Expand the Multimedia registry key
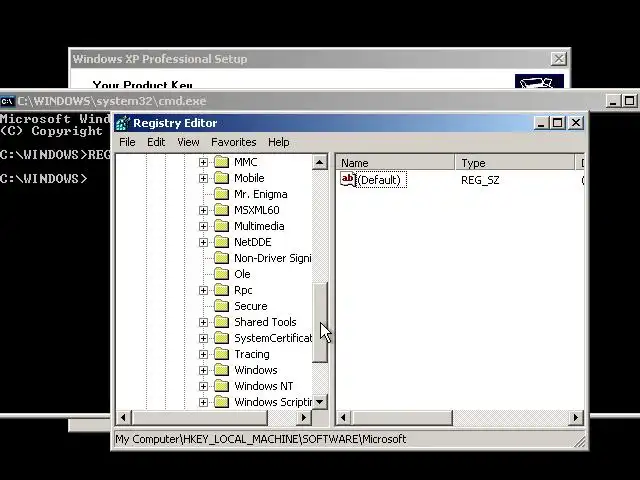Screen dimensions: 640x480 (x=203, y=226)
